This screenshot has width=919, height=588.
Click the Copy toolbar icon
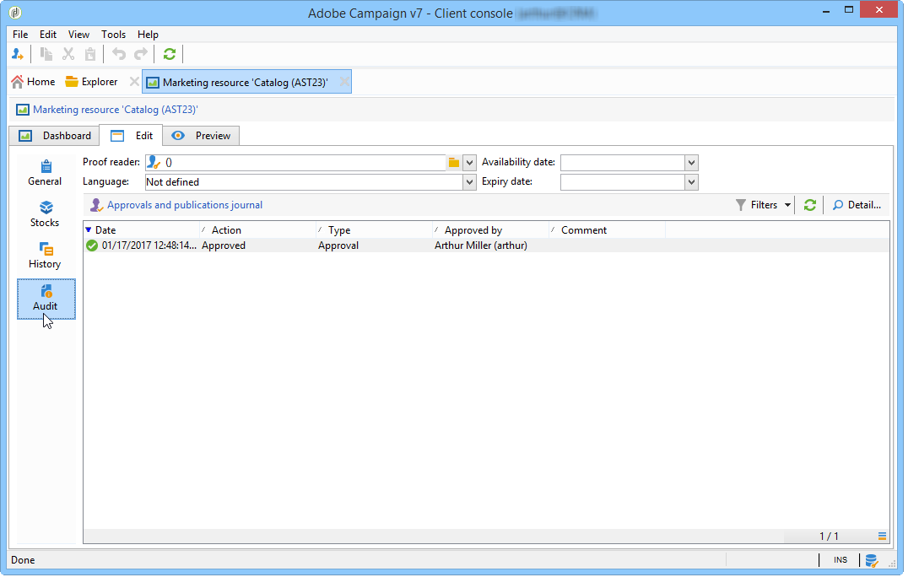click(46, 55)
